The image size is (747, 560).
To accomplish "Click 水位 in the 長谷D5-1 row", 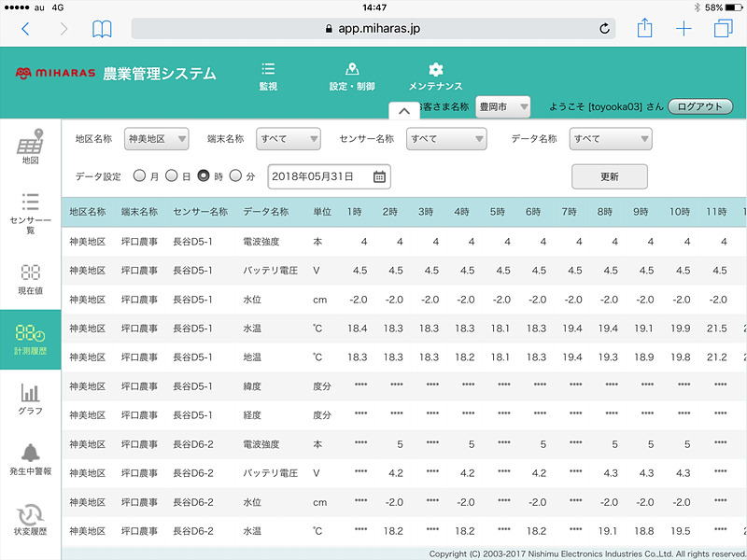I will [x=252, y=300].
